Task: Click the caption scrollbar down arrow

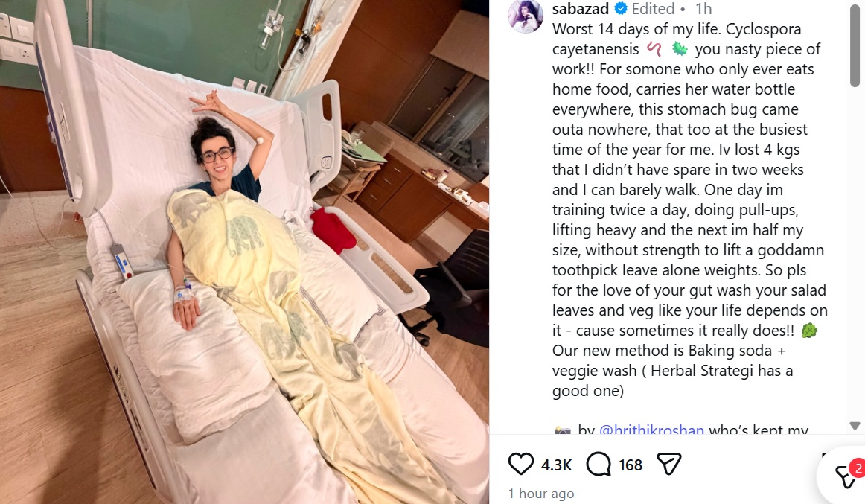Action: [855, 426]
